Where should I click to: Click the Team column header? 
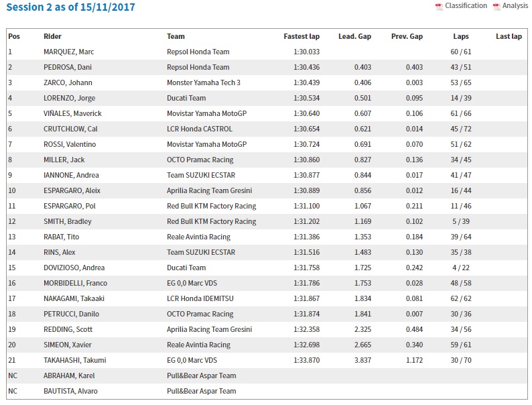point(176,36)
